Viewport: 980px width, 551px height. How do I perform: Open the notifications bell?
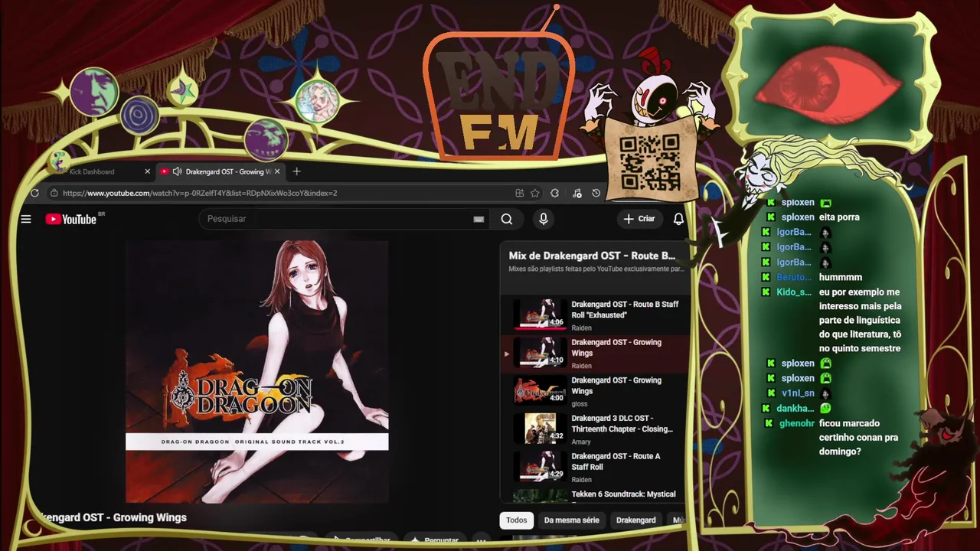pos(678,219)
